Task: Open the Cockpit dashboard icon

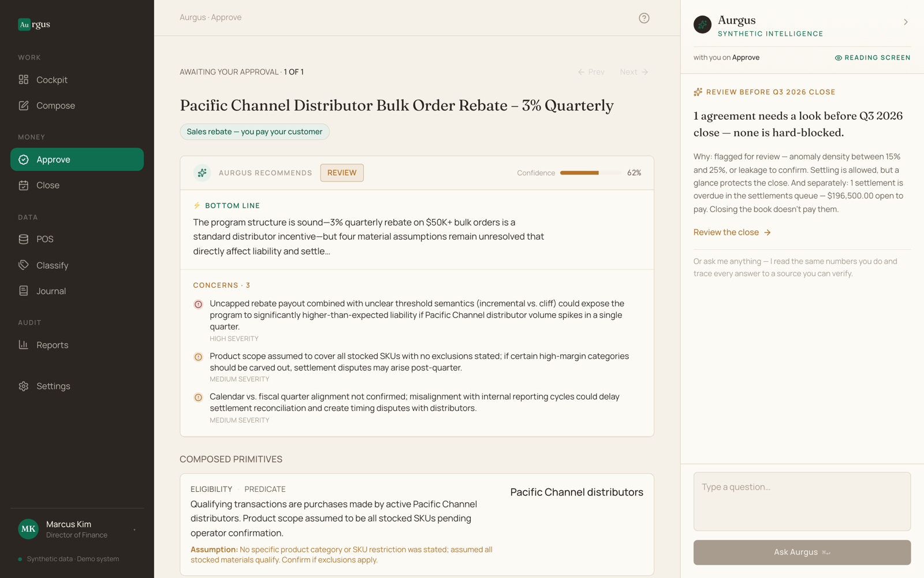Action: coord(24,80)
